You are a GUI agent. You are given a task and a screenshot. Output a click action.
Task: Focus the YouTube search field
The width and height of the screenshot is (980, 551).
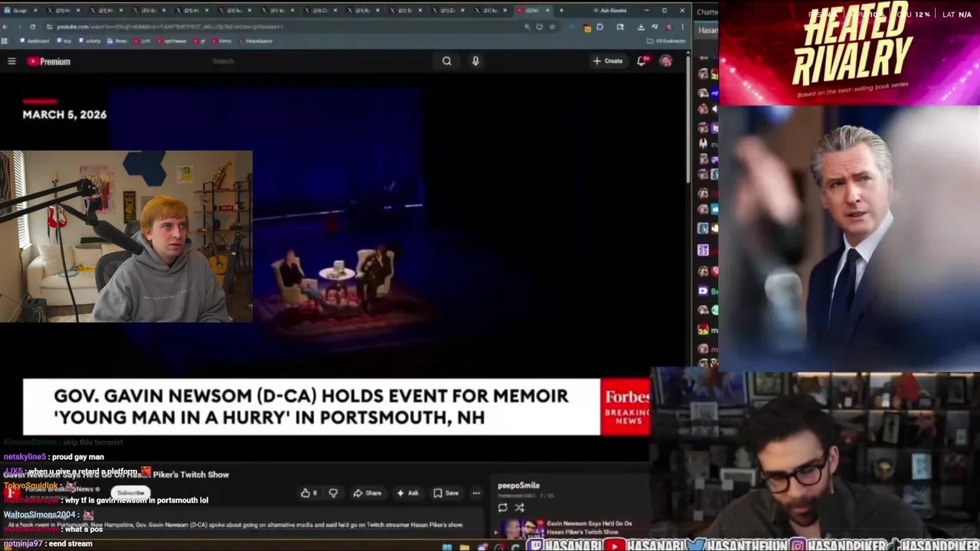click(x=322, y=61)
